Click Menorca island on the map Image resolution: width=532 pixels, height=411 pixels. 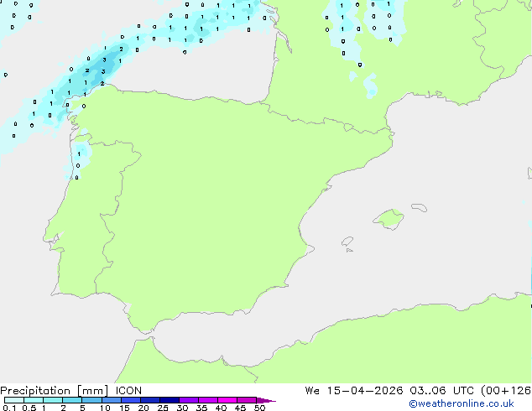pyautogui.click(x=419, y=207)
